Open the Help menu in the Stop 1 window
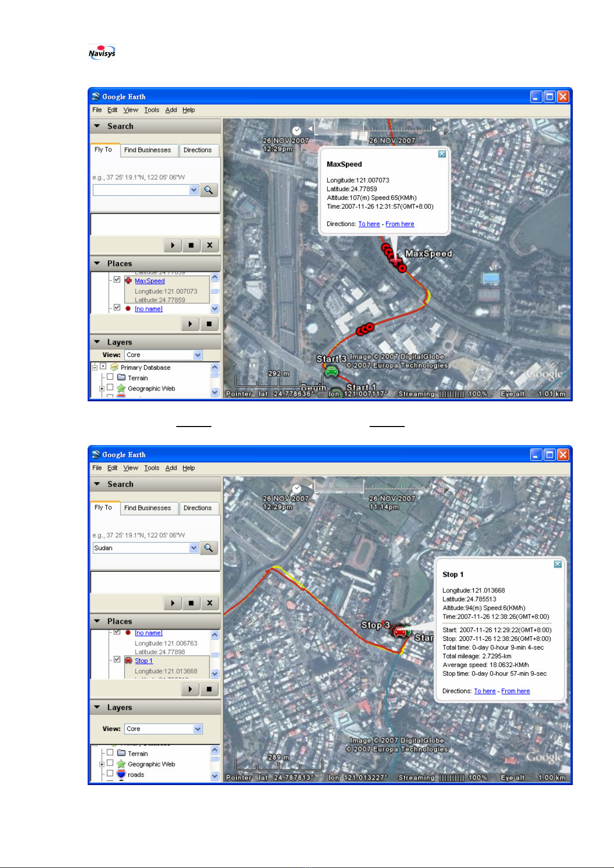Image resolution: width=614 pixels, height=868 pixels. pos(189,468)
